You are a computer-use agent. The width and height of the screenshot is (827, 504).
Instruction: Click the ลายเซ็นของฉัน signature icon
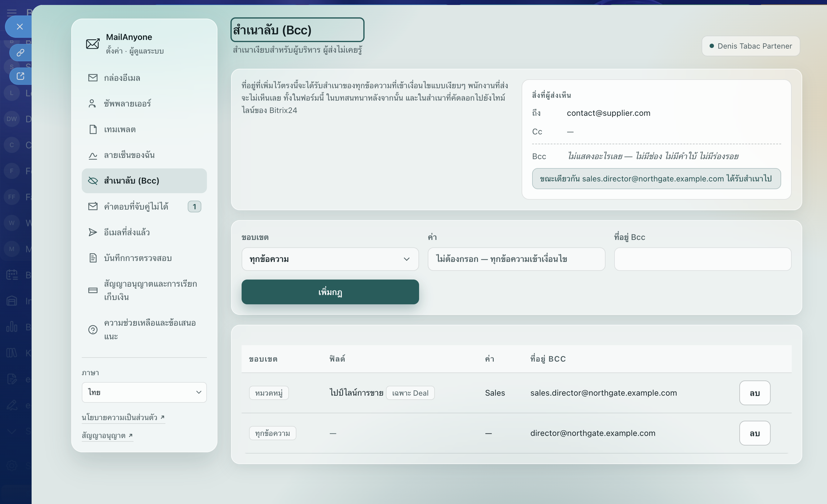click(x=93, y=155)
